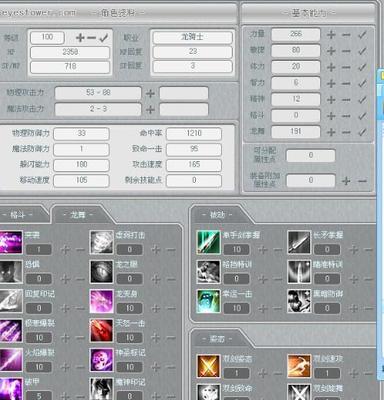Click minus beside 装备附加属性点
This screenshot has height=400, width=384.
point(362,181)
